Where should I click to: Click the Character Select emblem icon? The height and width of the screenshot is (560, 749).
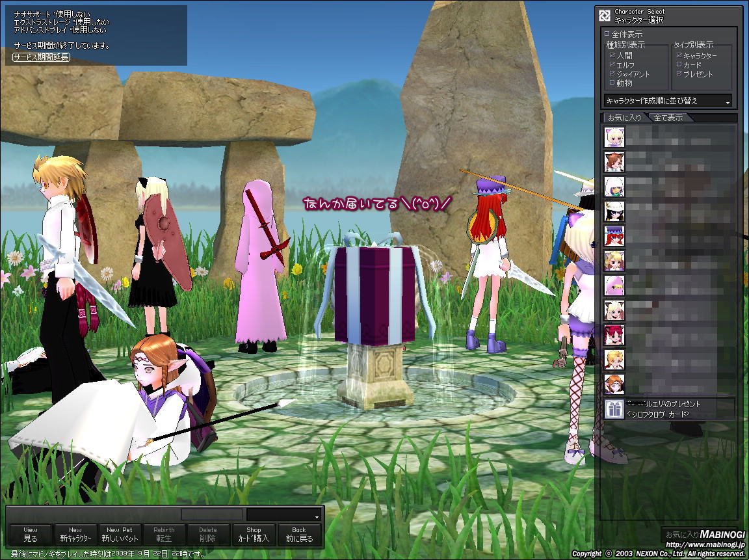[605, 16]
